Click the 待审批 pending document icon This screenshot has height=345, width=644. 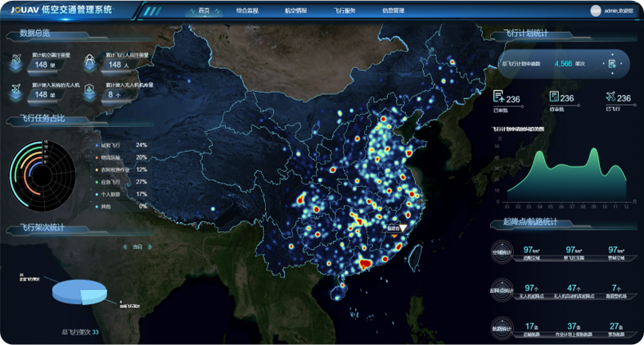point(553,97)
